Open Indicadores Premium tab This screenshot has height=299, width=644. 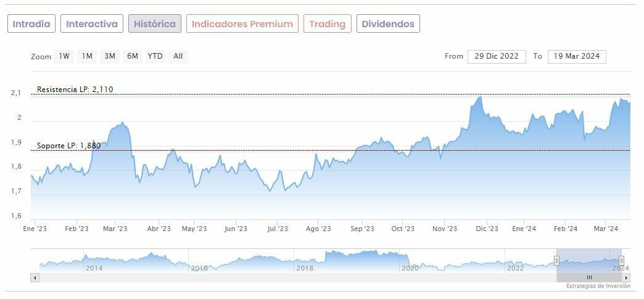242,24
